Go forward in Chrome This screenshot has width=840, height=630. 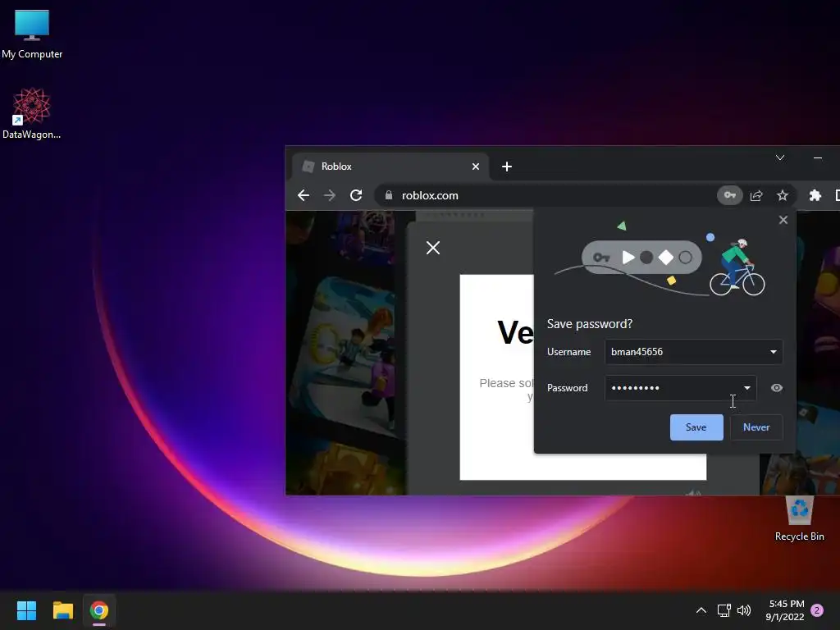[x=330, y=195]
